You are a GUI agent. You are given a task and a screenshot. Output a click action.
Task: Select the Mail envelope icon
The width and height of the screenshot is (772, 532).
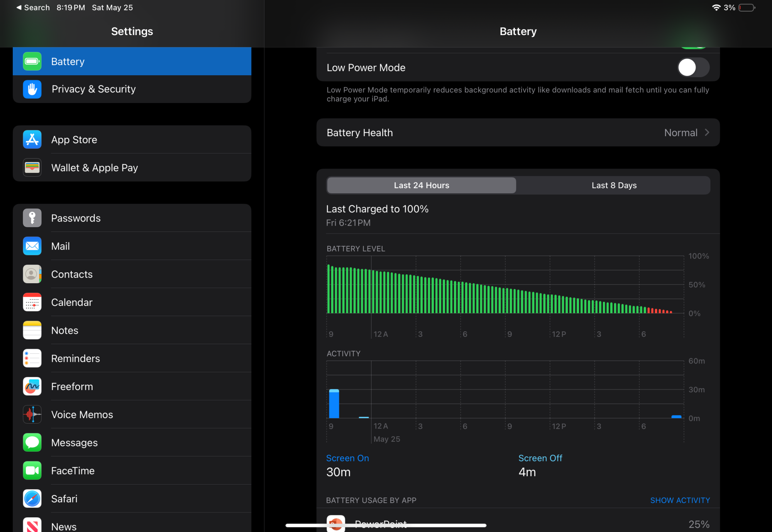click(x=32, y=246)
